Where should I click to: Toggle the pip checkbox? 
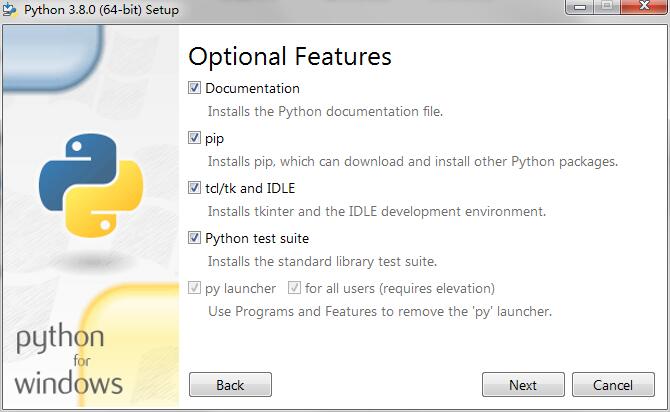(x=195, y=138)
